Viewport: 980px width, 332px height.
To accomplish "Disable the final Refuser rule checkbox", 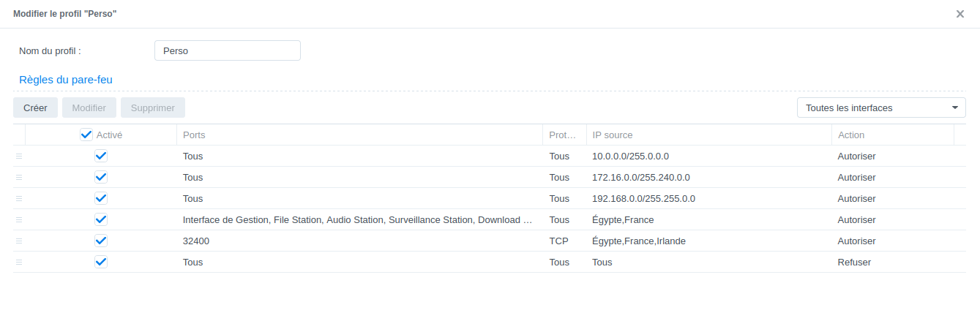I will 101,262.
